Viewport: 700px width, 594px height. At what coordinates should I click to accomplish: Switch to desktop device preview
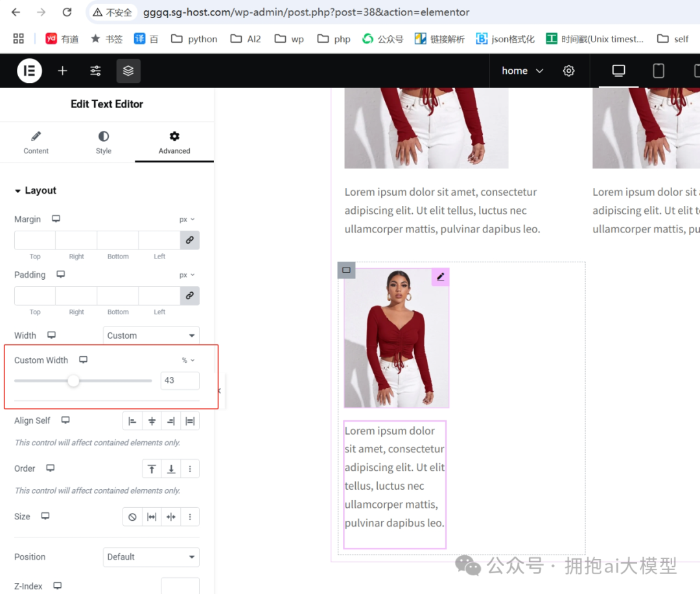coord(618,71)
